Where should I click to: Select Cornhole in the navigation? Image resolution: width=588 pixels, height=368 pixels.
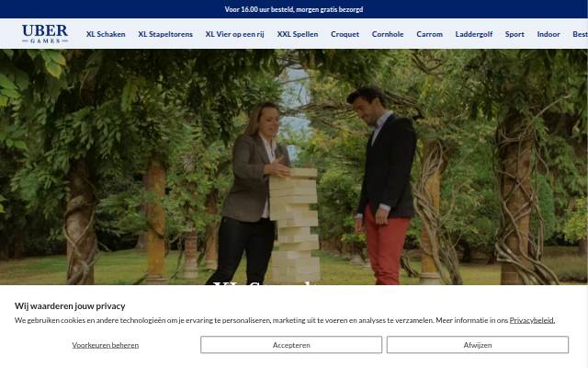pyautogui.click(x=388, y=34)
